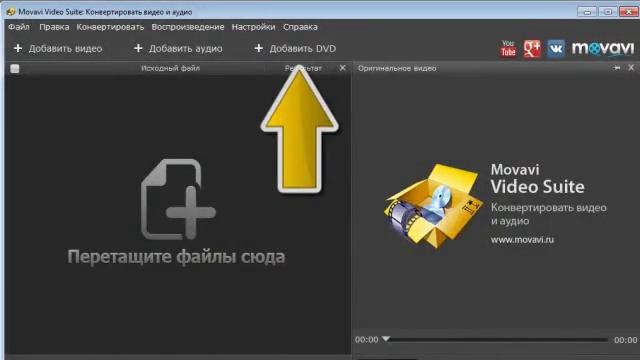640x360 pixels.
Task: Click the Добавить аудио button
Action: click(178, 49)
